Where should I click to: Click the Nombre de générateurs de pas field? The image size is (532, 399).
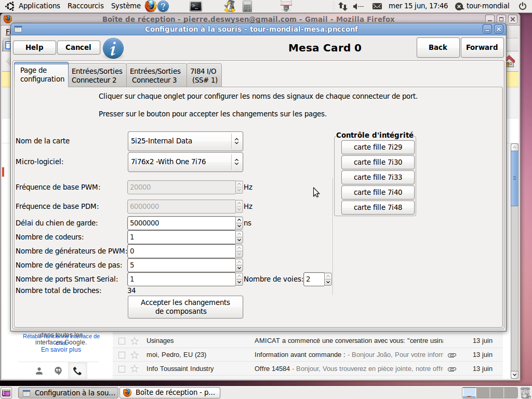click(181, 265)
